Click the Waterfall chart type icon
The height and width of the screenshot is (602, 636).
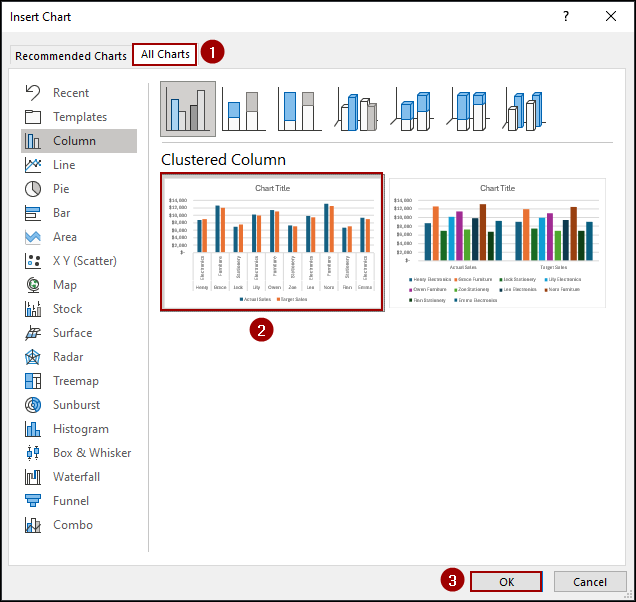(x=33, y=477)
